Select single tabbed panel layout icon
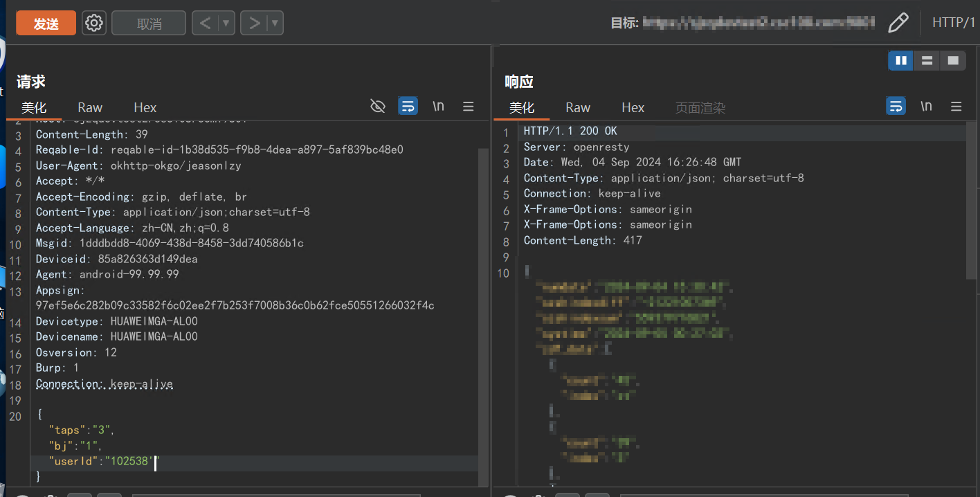Image resolution: width=980 pixels, height=497 pixels. [953, 61]
